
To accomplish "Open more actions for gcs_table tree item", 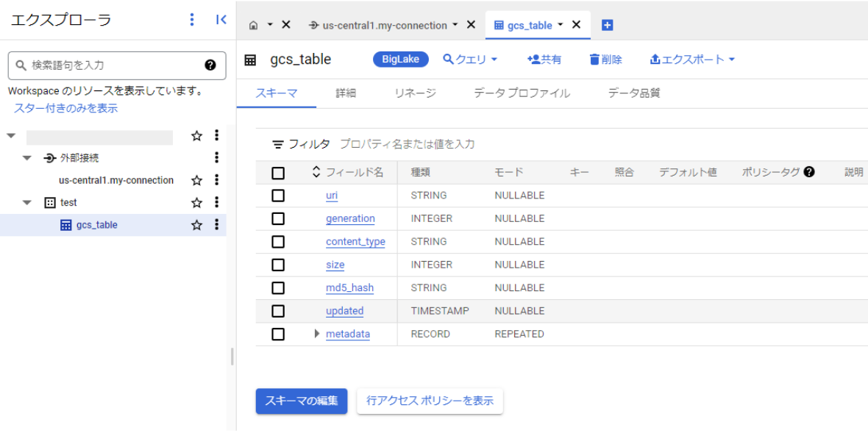I will coord(216,225).
